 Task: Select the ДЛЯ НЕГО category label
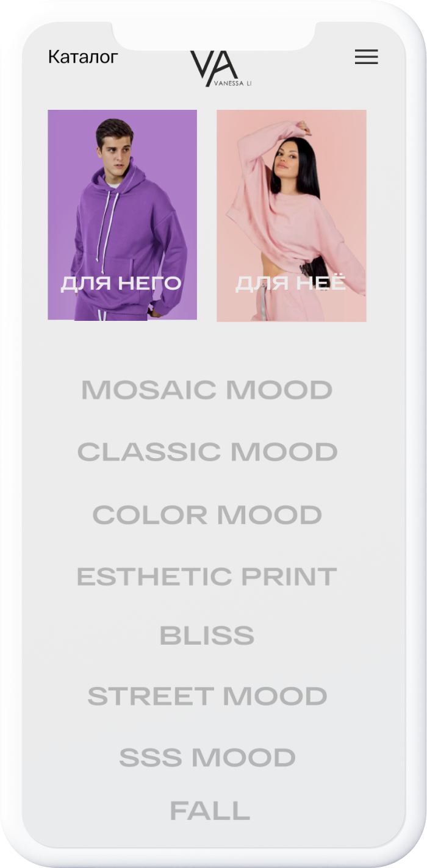121,283
